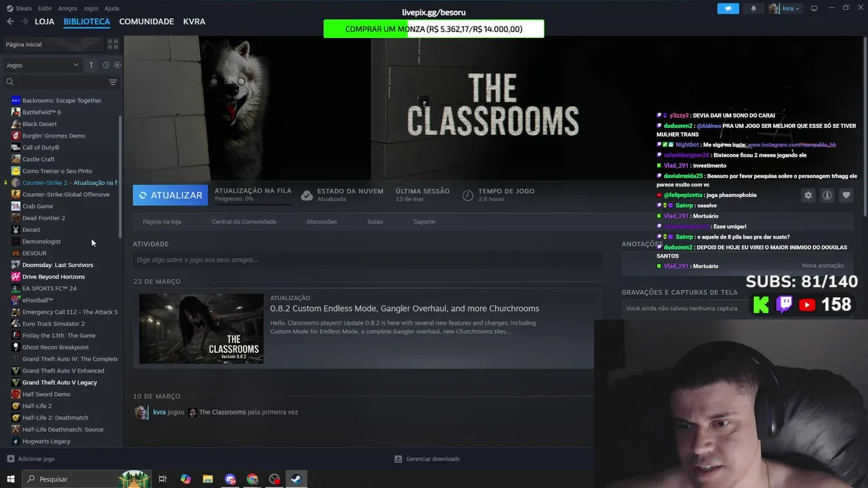The width and height of the screenshot is (868, 488).
Task: Open Task View on the taskbar
Action: [163, 479]
